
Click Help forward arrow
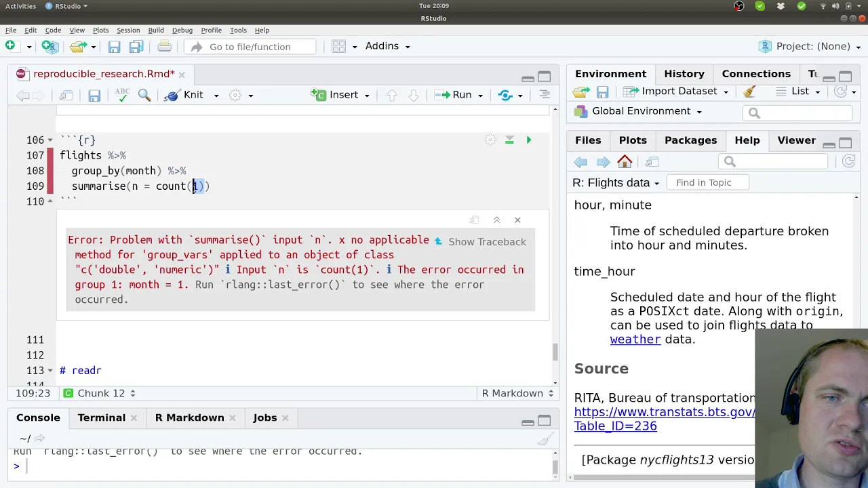[x=603, y=162]
